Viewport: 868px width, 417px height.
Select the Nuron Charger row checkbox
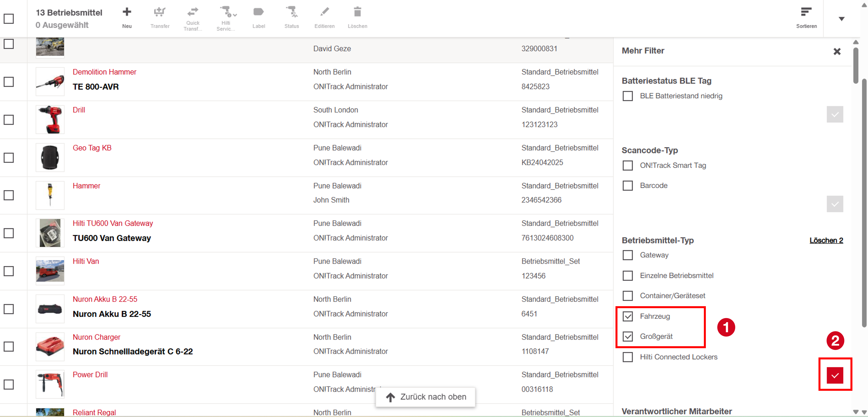tap(9, 347)
